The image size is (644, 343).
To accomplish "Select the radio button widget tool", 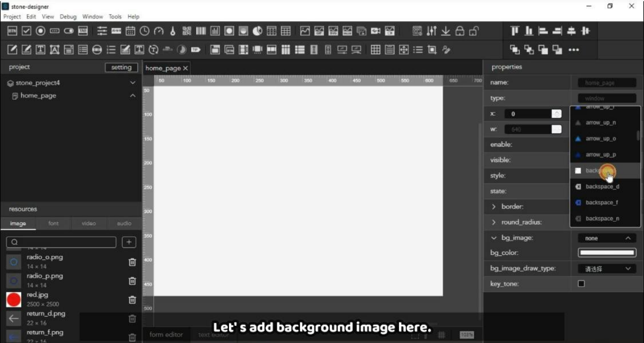I will (41, 31).
